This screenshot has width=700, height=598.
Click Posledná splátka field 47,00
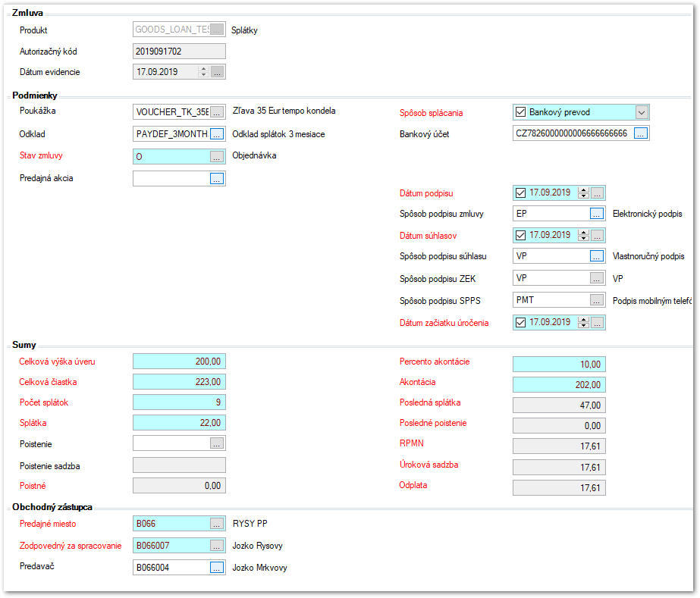coord(560,405)
